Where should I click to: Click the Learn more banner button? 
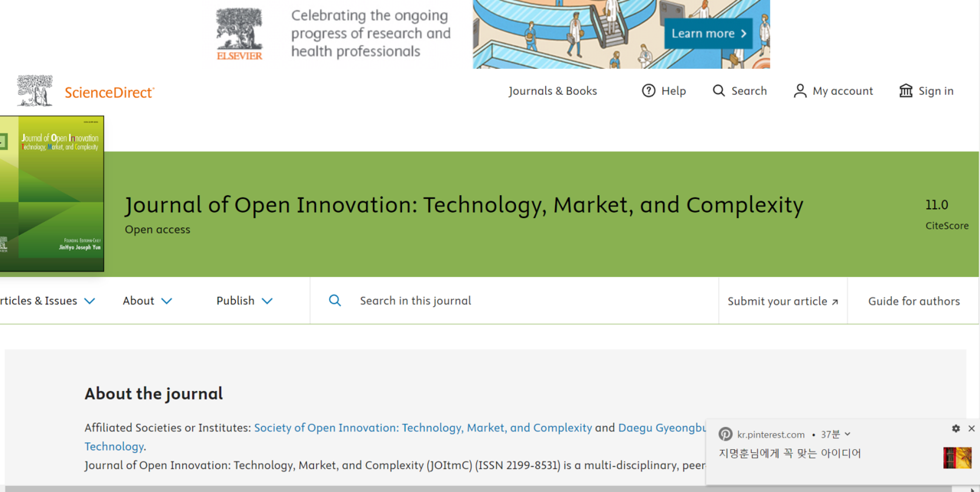(x=708, y=34)
